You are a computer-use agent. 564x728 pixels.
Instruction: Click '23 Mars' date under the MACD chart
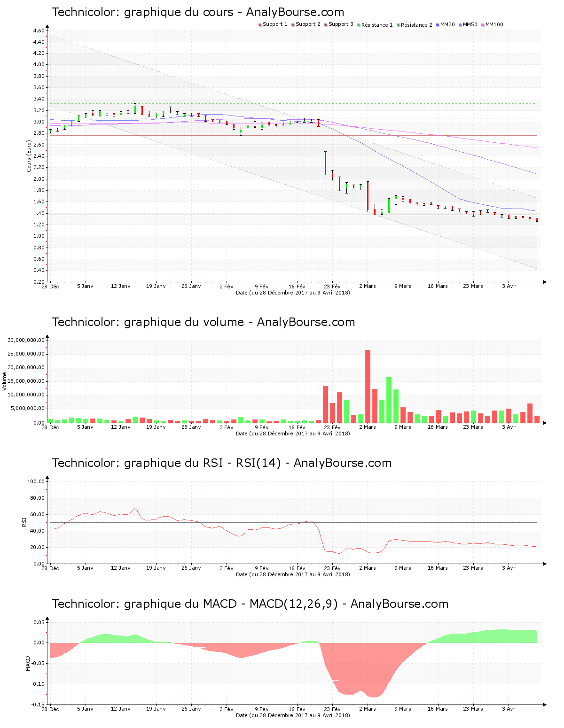point(473,709)
